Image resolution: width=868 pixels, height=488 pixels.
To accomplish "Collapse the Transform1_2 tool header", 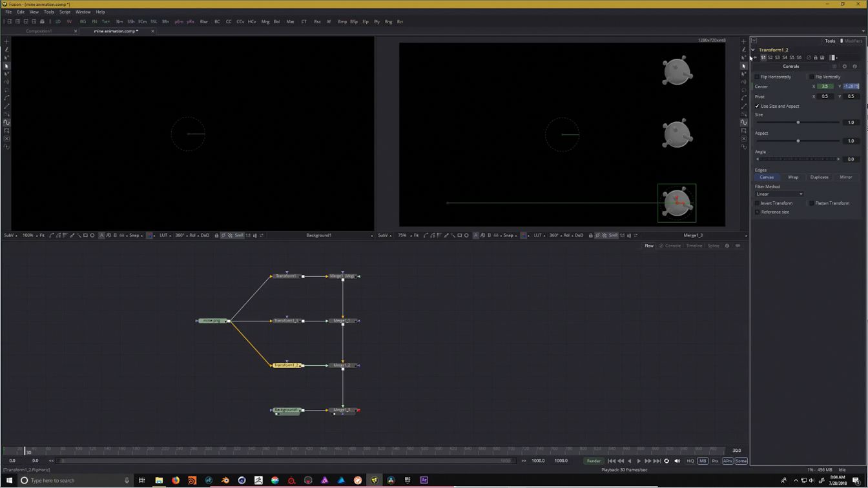I will [753, 50].
